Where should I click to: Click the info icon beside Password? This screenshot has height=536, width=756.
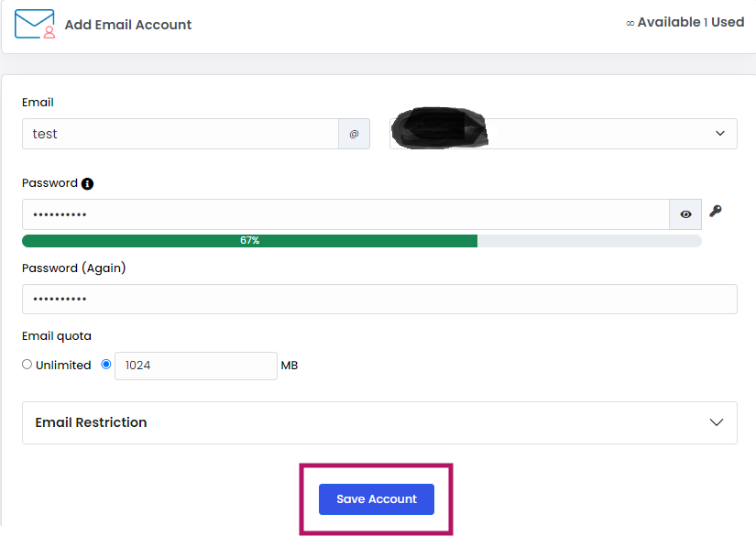pos(87,183)
